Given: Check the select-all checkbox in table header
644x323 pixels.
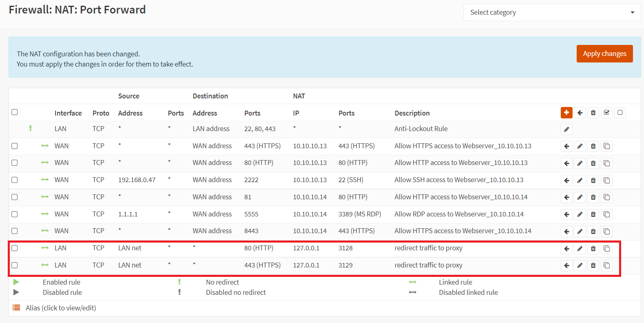Looking at the screenshot, I should tap(15, 112).
